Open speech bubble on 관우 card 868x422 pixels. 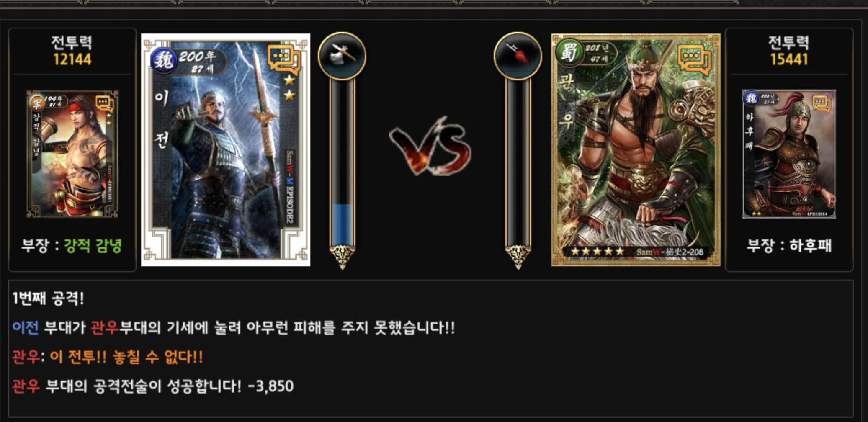(695, 59)
